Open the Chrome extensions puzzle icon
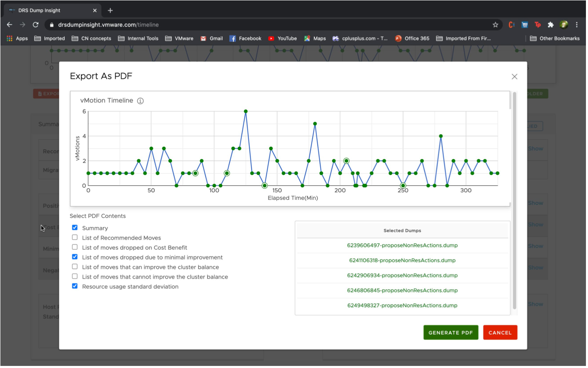This screenshot has width=588, height=368. tap(552, 25)
